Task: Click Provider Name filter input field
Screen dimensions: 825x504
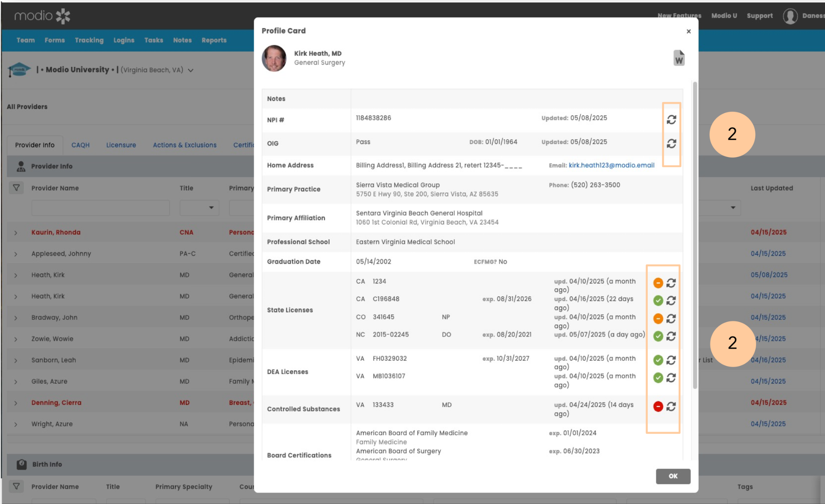Action: tap(100, 208)
